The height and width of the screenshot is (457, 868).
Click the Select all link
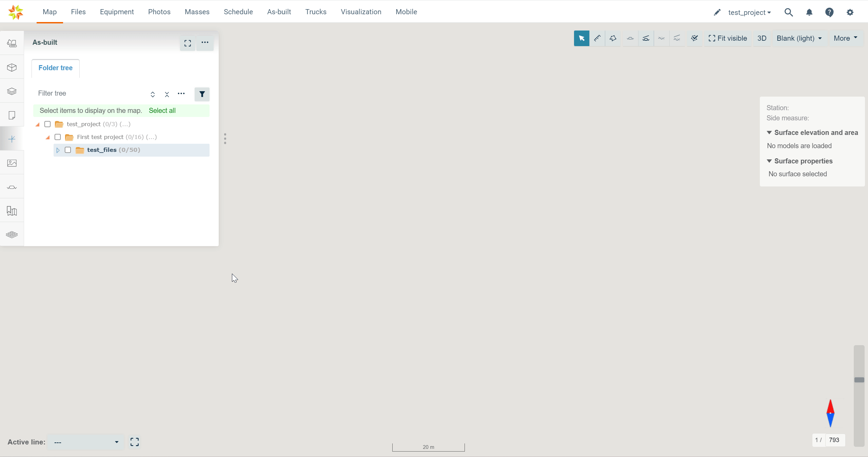pos(162,111)
